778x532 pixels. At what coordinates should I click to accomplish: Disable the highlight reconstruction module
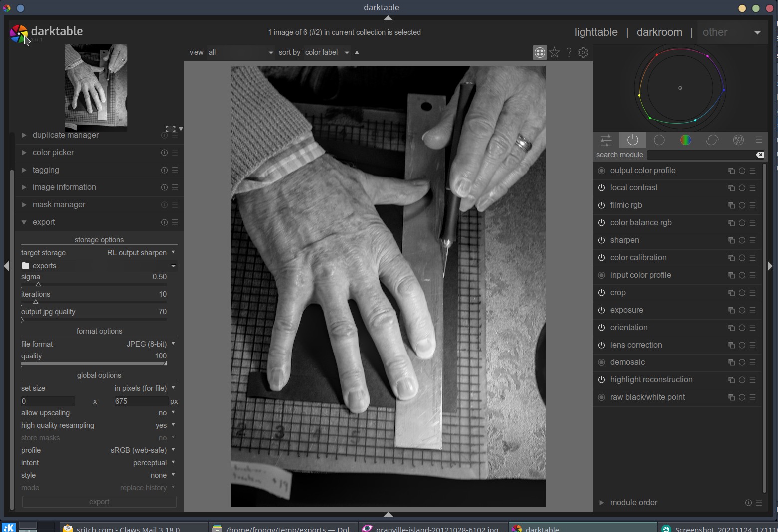(x=601, y=380)
